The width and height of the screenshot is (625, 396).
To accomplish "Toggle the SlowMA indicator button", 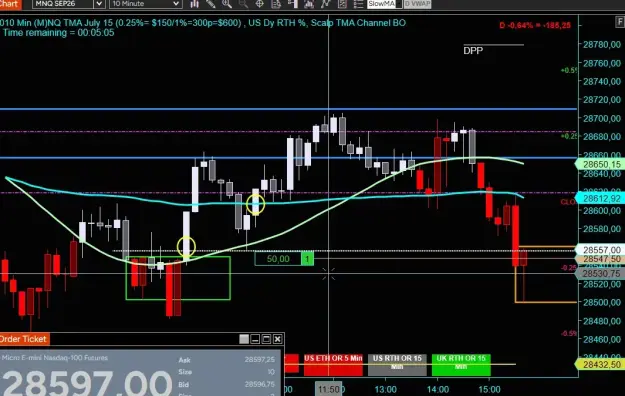I will (x=381, y=4).
